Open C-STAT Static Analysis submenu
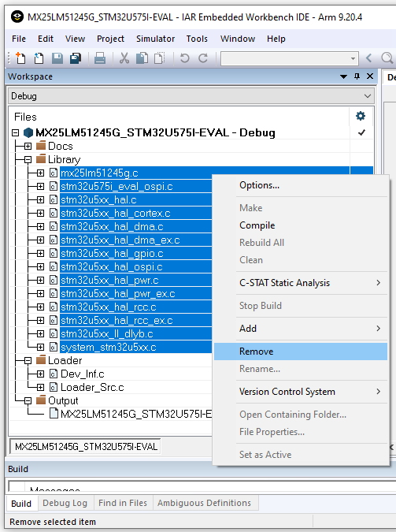The width and height of the screenshot is (396, 532). (x=301, y=283)
